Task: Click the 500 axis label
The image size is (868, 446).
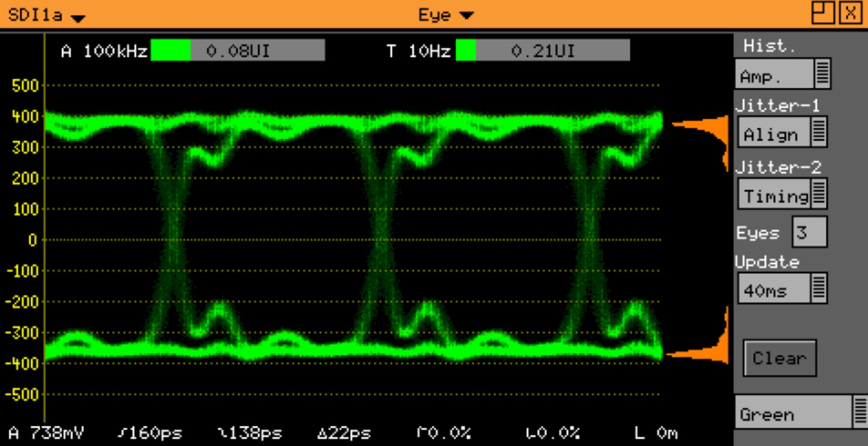Action: 25,86
